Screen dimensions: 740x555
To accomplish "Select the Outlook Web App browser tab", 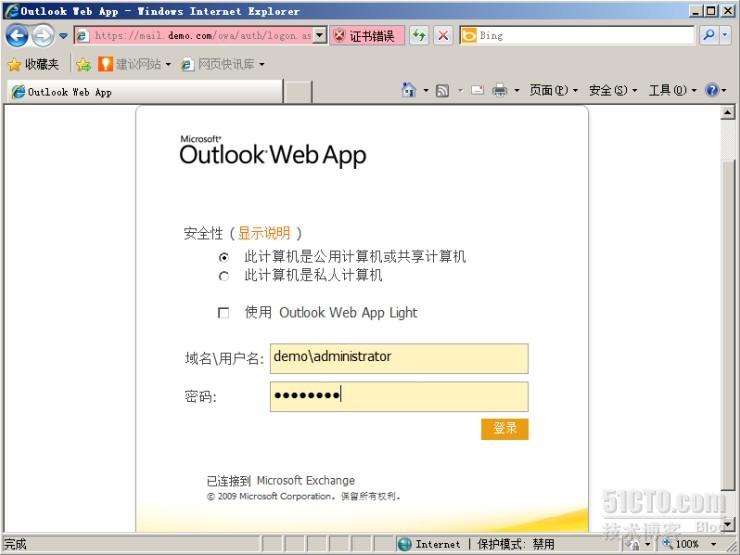I will [145, 92].
